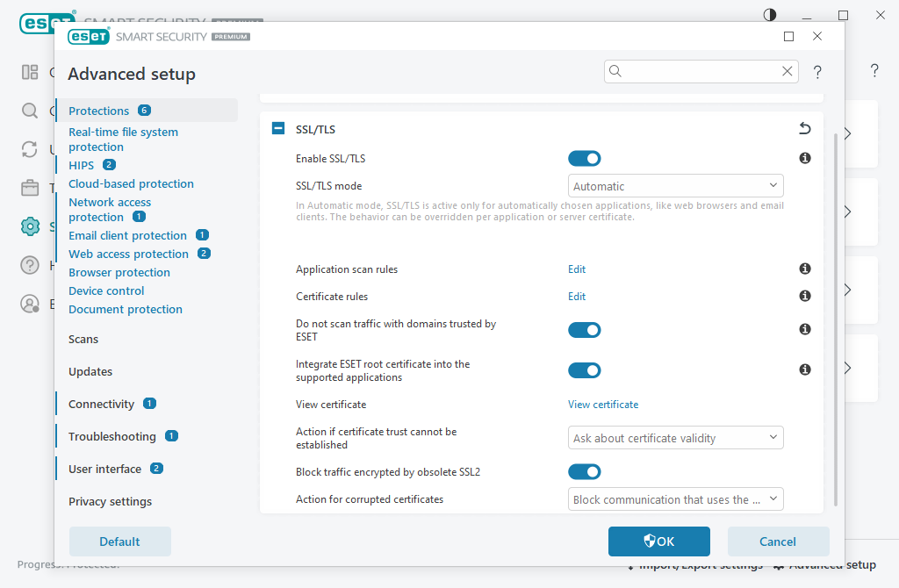Open the certificate trust action dropdown
The height and width of the screenshot is (588, 899).
[x=675, y=438]
